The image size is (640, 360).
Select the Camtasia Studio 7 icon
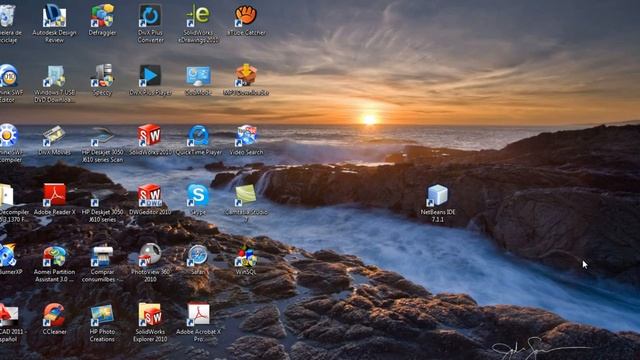[246, 196]
